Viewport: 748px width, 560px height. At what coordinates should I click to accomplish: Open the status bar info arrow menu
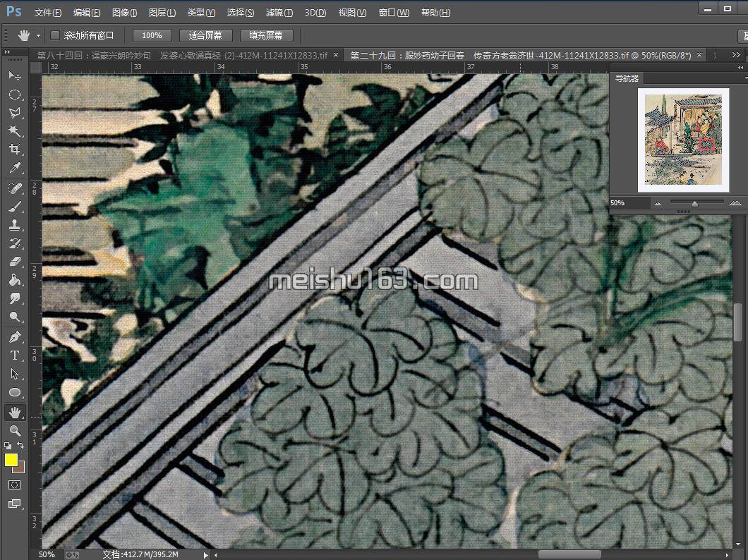click(x=205, y=555)
